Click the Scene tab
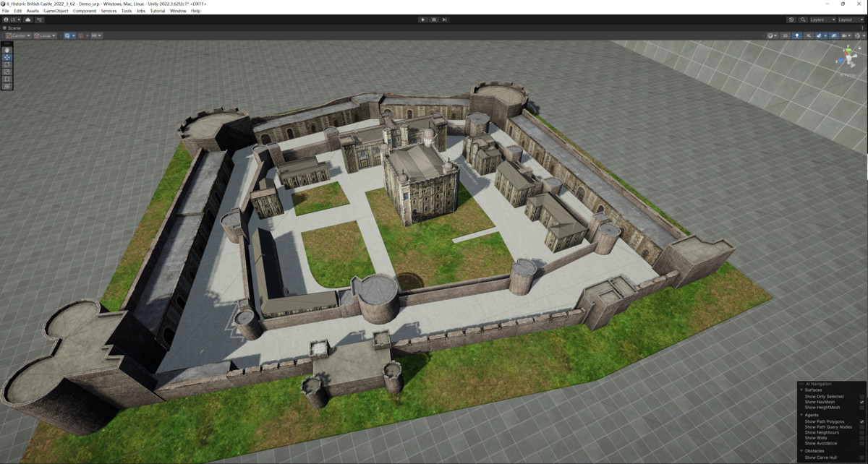The height and width of the screenshot is (464, 868). (13, 29)
